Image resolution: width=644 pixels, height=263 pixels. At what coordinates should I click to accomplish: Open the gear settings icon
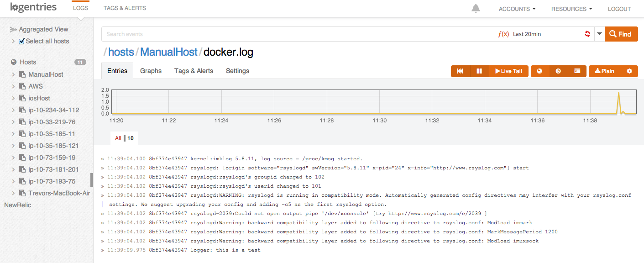click(629, 71)
